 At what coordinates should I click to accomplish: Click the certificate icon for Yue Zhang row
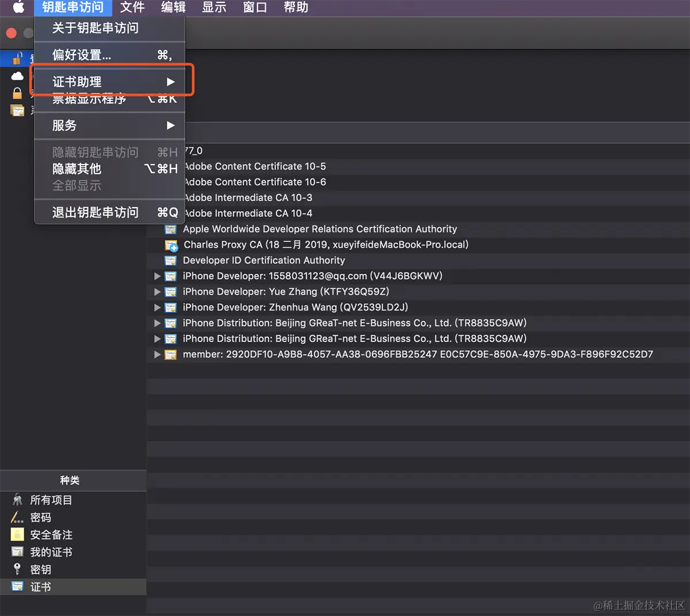[171, 292]
